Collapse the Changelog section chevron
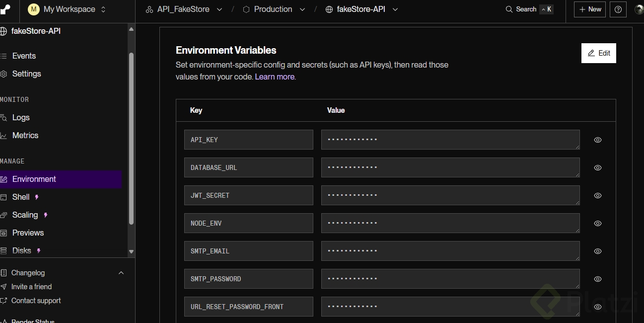 (x=121, y=273)
